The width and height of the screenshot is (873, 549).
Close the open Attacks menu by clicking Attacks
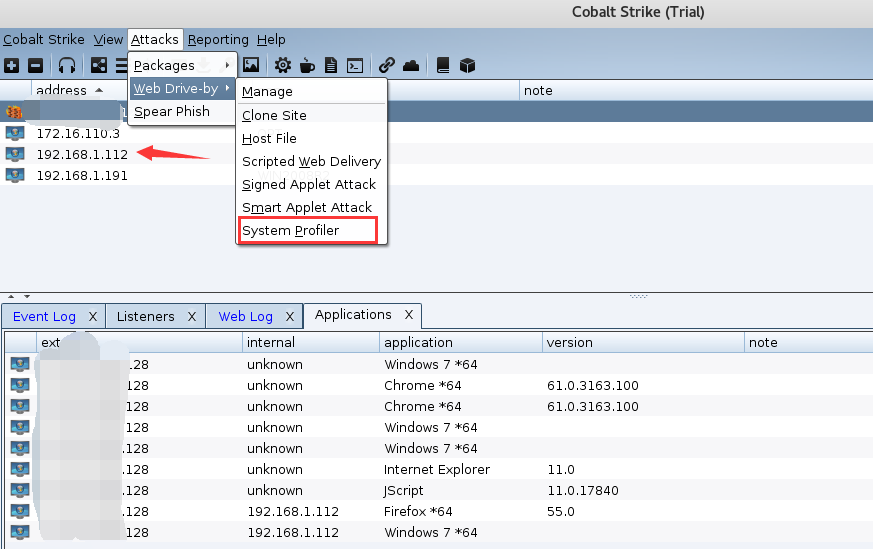tap(155, 40)
